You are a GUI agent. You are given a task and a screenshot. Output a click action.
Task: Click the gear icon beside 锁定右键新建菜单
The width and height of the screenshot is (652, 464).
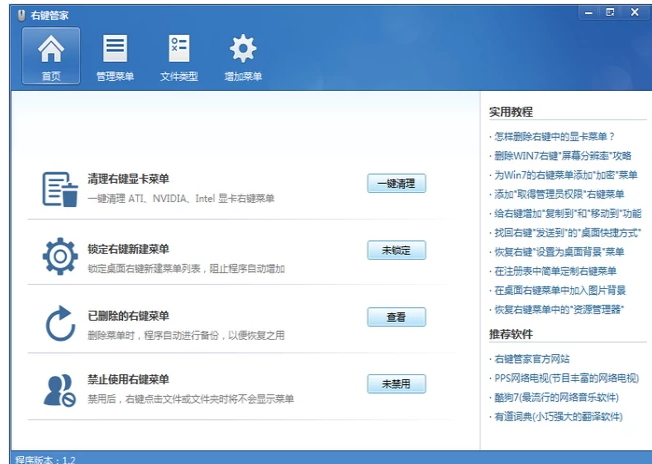click(59, 256)
